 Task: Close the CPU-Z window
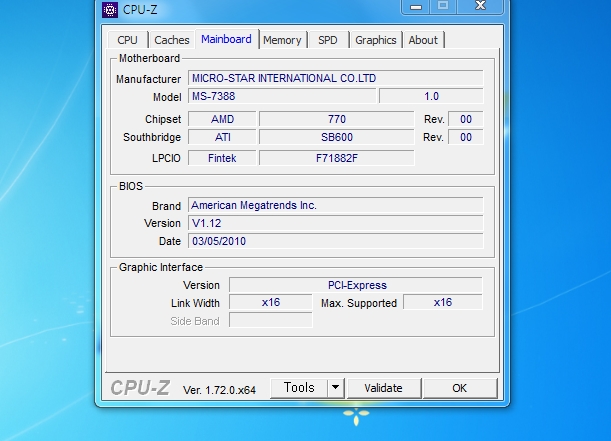482,6
